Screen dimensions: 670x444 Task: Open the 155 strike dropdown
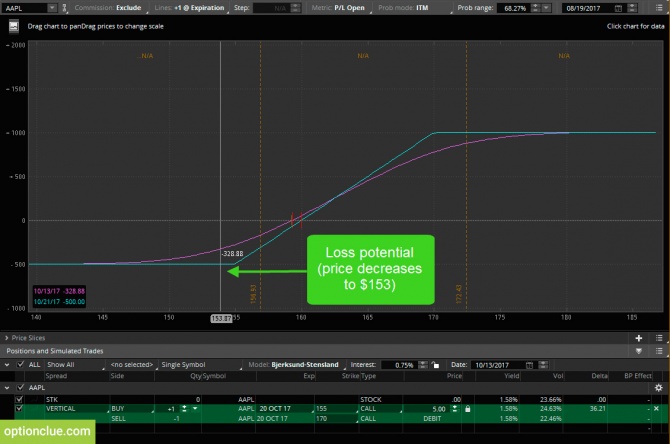pos(336,409)
